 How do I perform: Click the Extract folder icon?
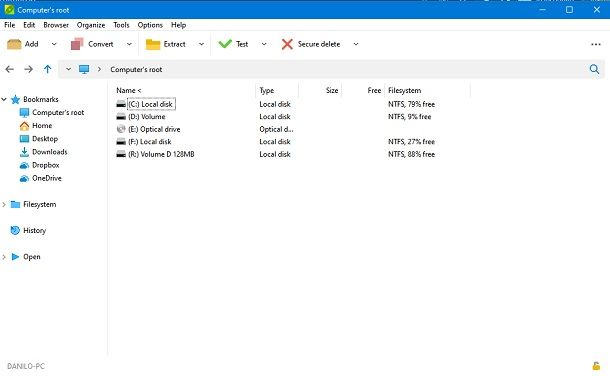(x=153, y=44)
